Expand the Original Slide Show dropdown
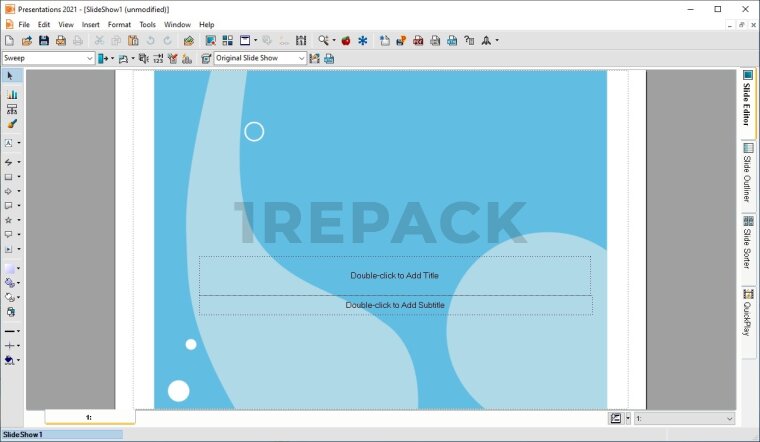760x442 pixels. [301, 58]
